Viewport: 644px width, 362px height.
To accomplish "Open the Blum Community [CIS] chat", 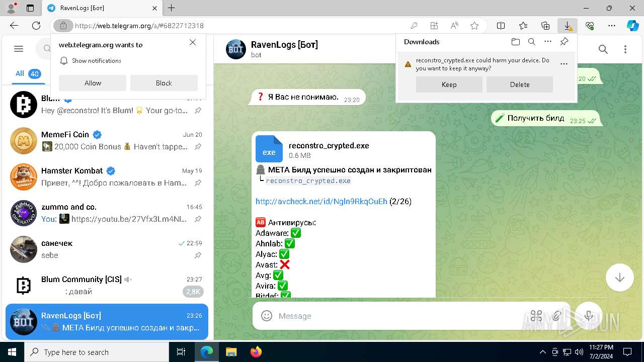I will click(x=107, y=286).
